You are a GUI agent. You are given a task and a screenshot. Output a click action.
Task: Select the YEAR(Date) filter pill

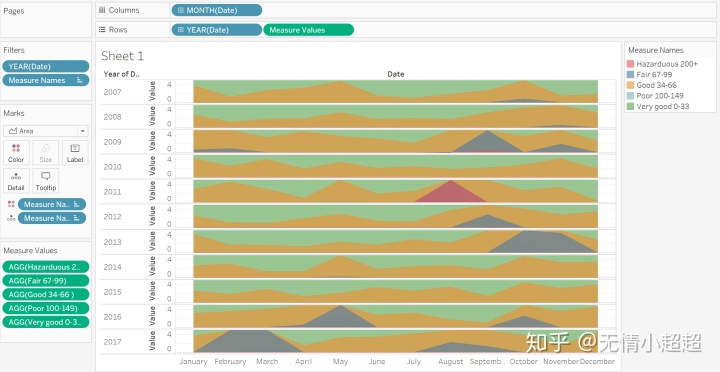tap(45, 66)
